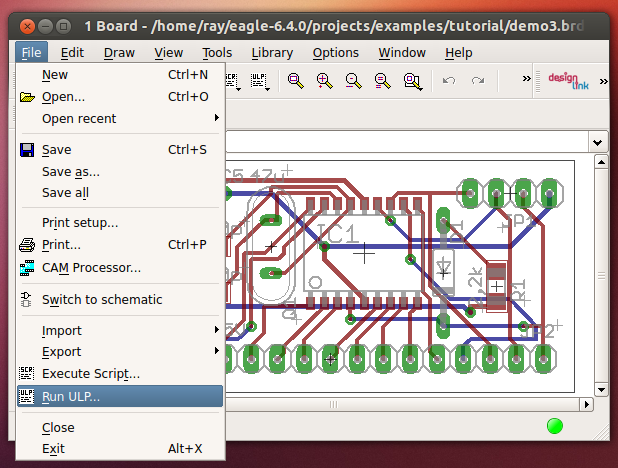Viewport: 618px width, 468px height.
Task: Open the command line history dropdown
Action: (598, 142)
